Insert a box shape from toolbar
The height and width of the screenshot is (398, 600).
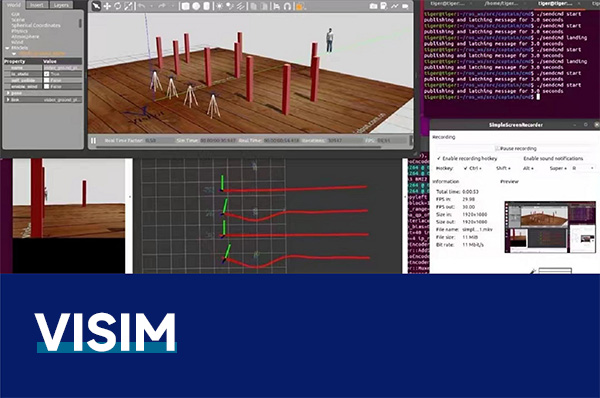click(185, 6)
